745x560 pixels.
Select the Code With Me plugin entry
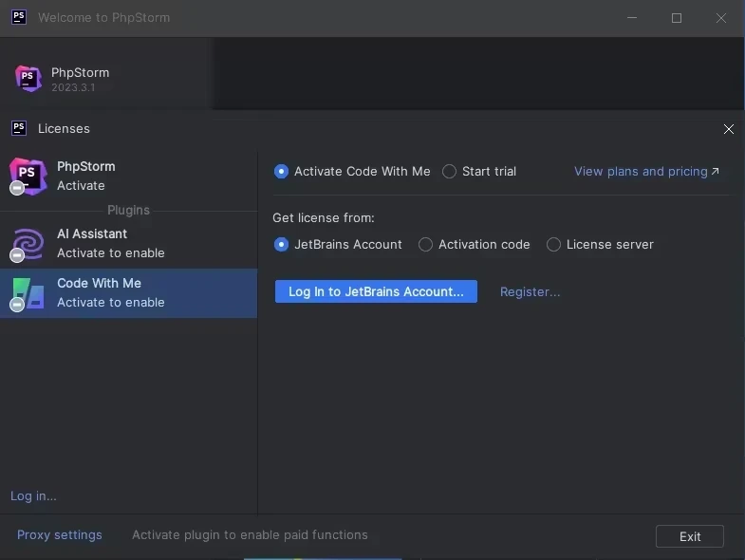pyautogui.click(x=128, y=292)
